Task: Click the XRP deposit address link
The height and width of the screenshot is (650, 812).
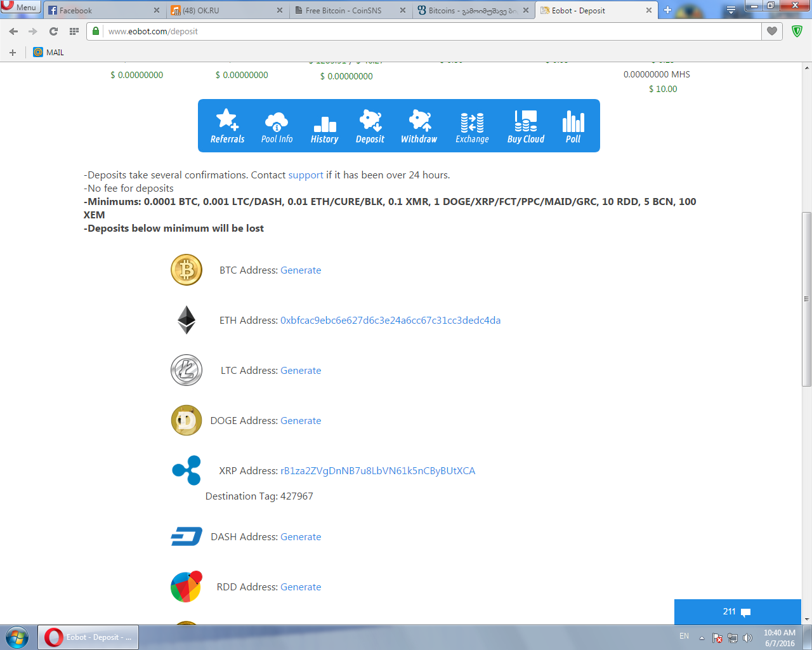Action: (378, 470)
